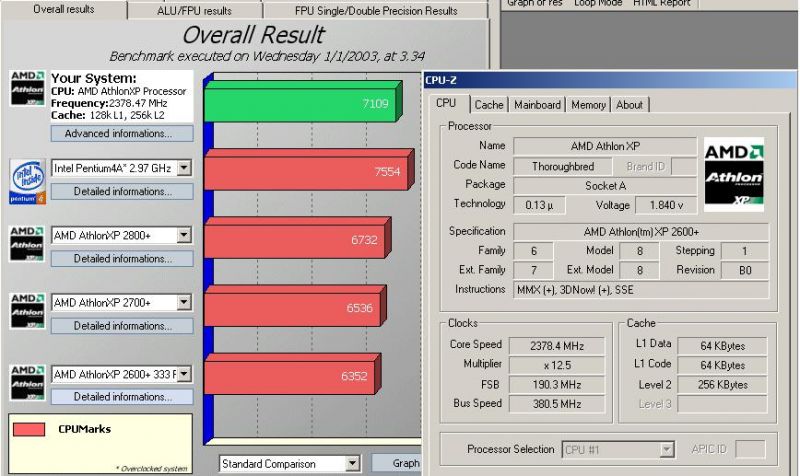This screenshot has height=476, width=800.
Task: Open FPU Single/Double Precision Results tab
Action: [x=376, y=11]
